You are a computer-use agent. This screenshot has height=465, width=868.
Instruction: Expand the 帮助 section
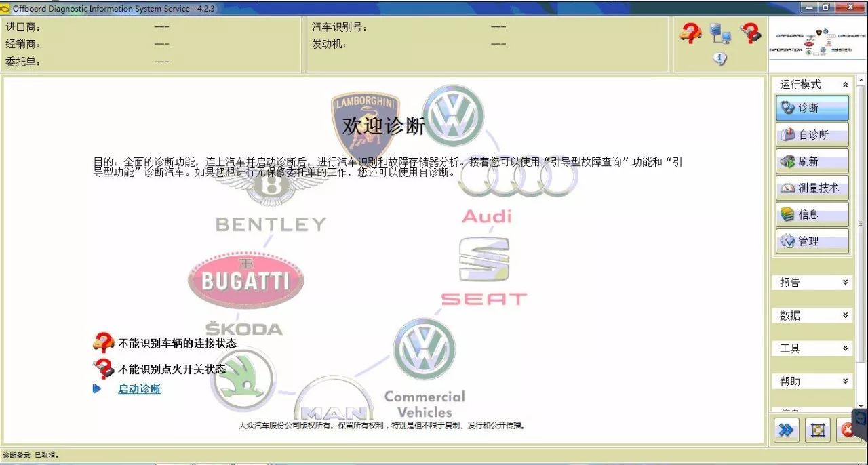coord(812,381)
